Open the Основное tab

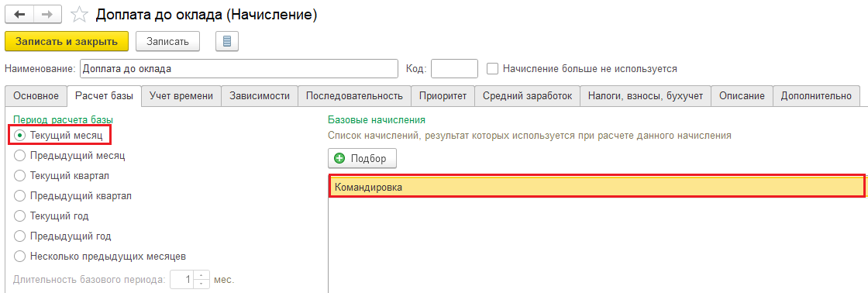(36, 96)
